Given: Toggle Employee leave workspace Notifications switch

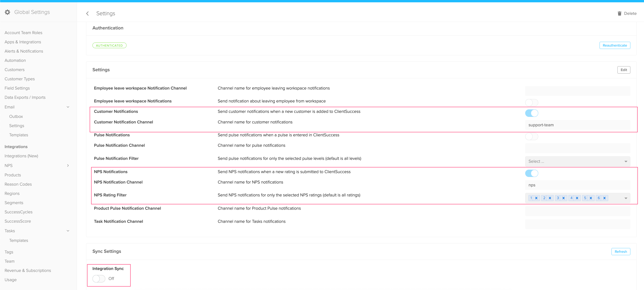Looking at the screenshot, I should [x=532, y=102].
